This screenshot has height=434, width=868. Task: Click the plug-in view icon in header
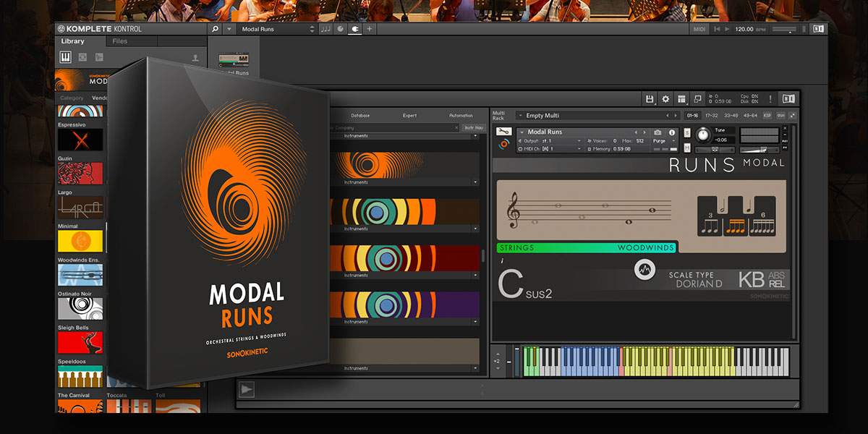click(x=355, y=29)
